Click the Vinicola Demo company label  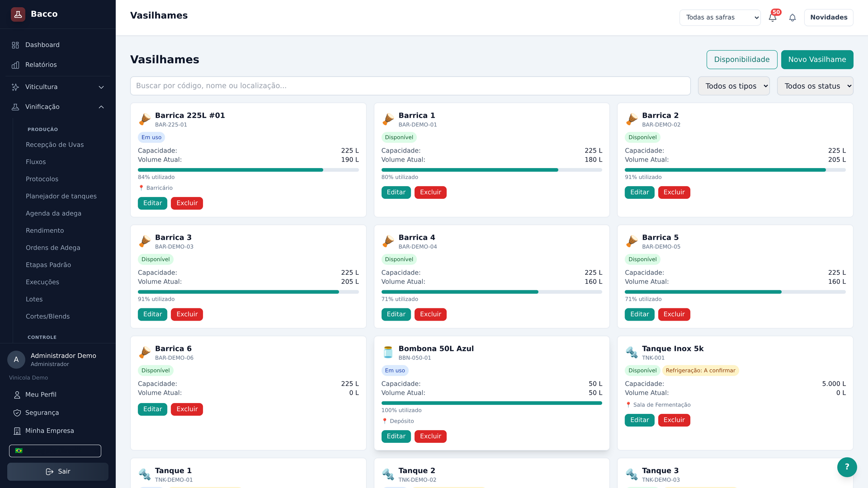(x=29, y=378)
